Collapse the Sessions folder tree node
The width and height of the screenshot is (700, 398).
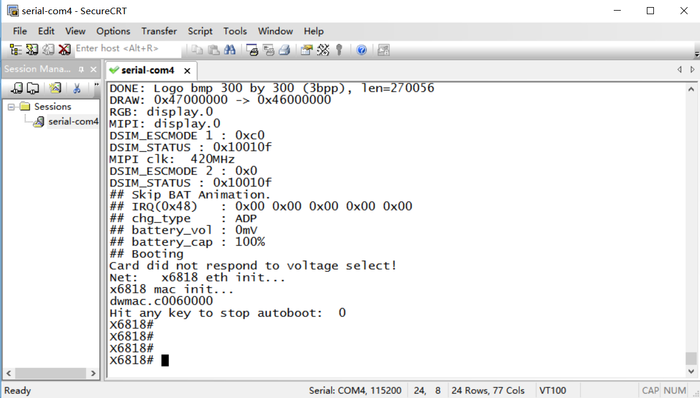point(11,107)
